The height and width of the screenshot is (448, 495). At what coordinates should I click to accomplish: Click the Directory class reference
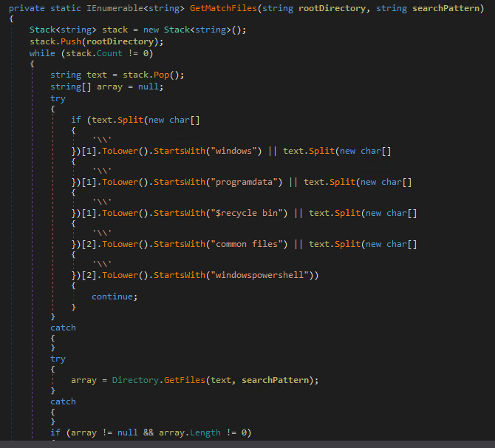click(138, 380)
